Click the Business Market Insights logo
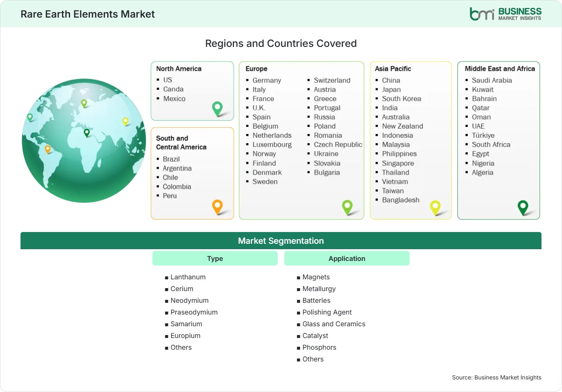Screen dimensions: 562x392 (505, 14)
